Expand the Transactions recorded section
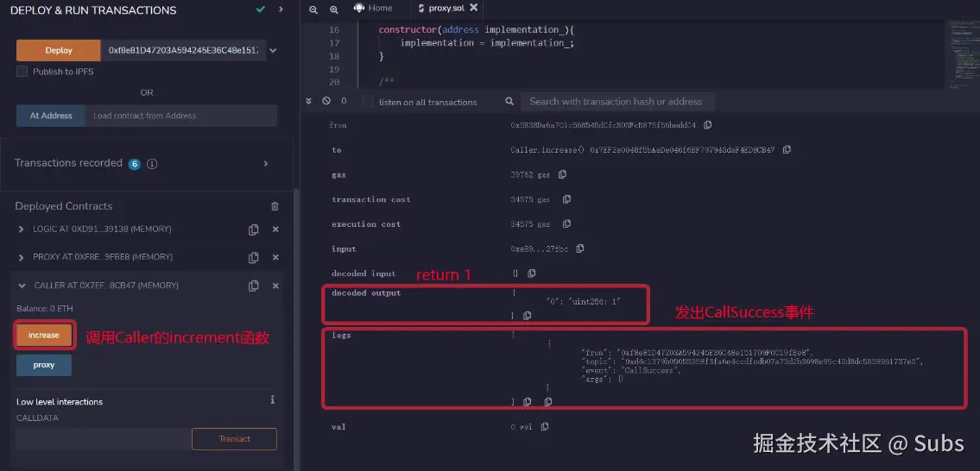 point(266,163)
